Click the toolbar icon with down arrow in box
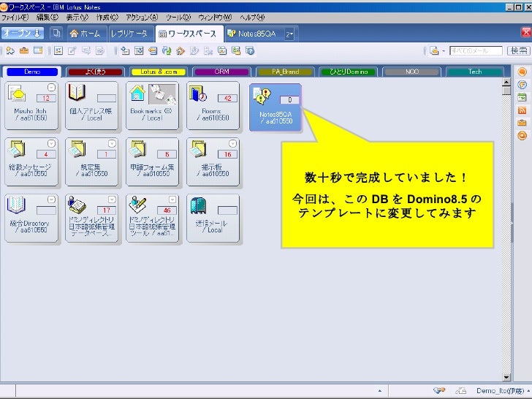This screenshot has height=399, width=532. tap(139, 51)
